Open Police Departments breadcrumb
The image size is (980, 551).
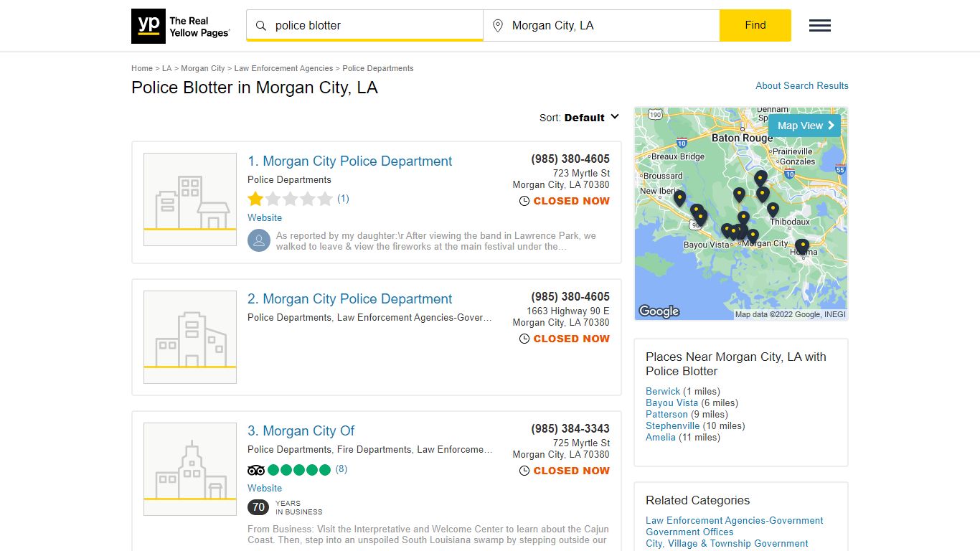(x=378, y=68)
